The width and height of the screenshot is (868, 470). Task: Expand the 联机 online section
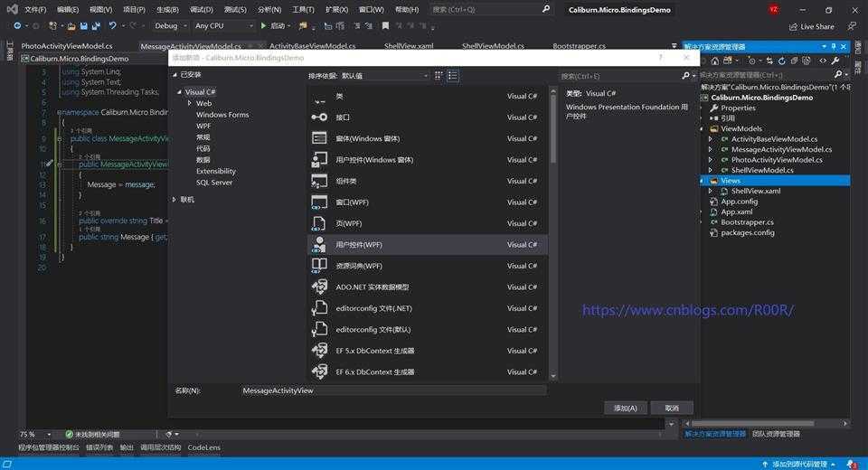coord(175,199)
